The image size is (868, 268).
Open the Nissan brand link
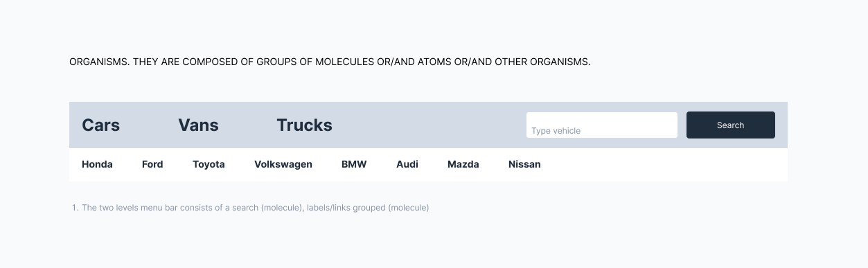pyautogui.click(x=524, y=164)
